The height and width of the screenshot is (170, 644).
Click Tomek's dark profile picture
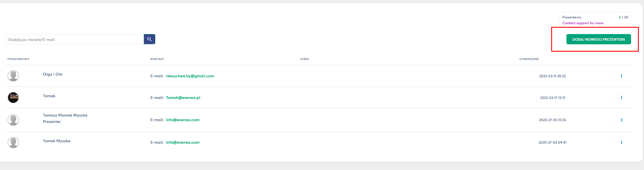pyautogui.click(x=13, y=98)
